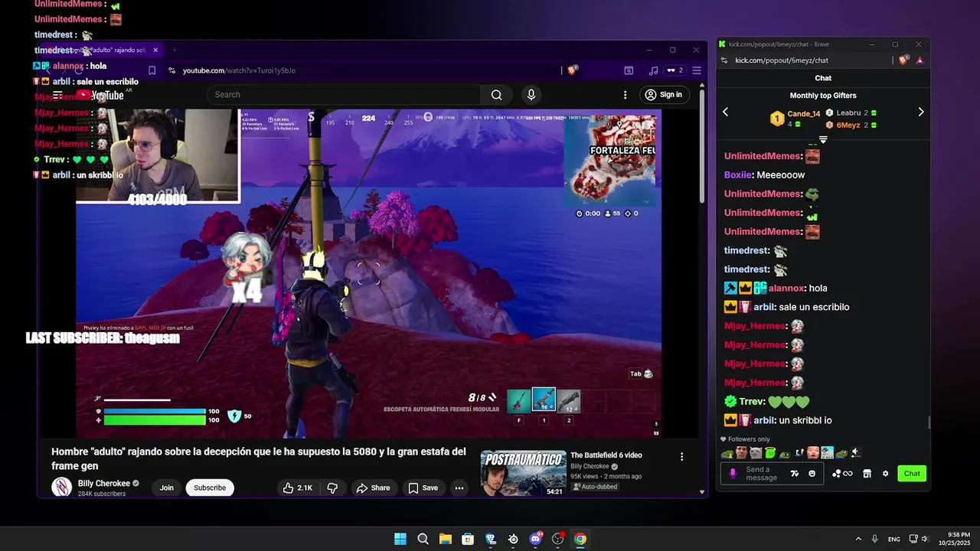
Task: Click 'un skribbl io' message in Kick chat
Action: point(805,420)
